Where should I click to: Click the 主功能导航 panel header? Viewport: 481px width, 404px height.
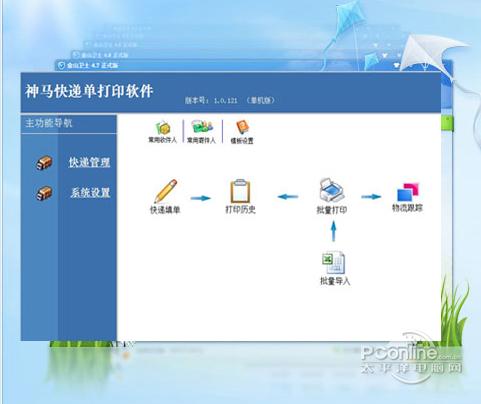(69, 124)
